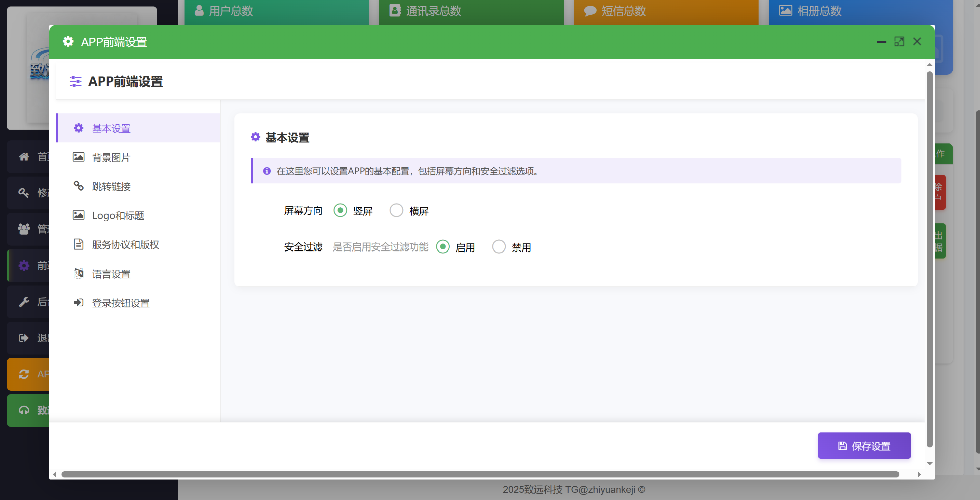
Task: Click the gear icon beside 基本设置 heading
Action: 255,137
